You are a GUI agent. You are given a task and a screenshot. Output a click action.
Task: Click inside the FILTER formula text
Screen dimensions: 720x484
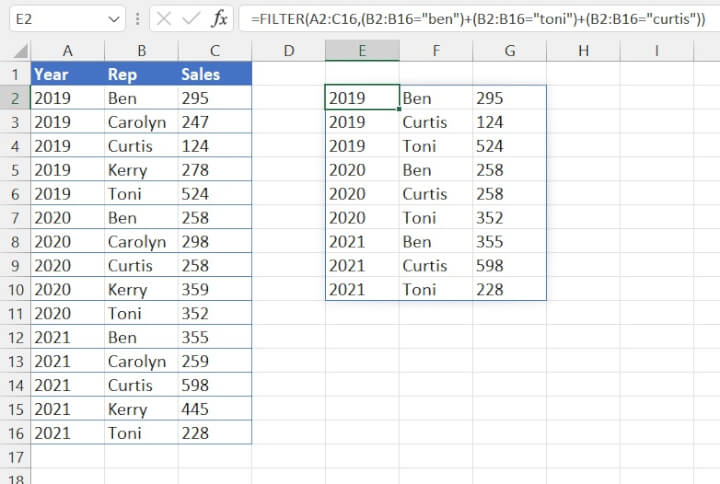(478, 18)
